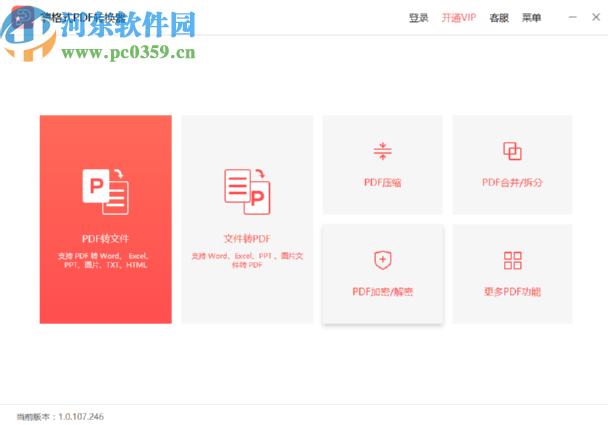Open PDF加密/解密 label
The width and height of the screenshot is (608, 425).
click(x=382, y=292)
